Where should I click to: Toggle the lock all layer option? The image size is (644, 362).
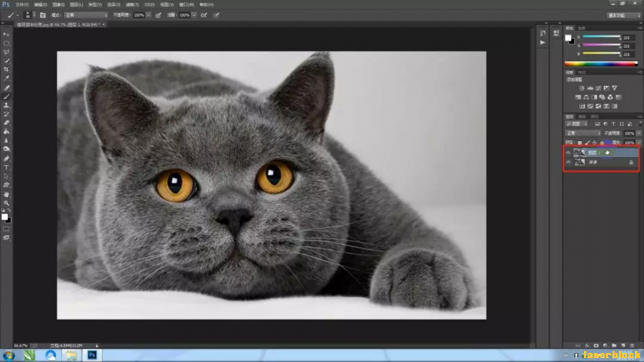(601, 142)
